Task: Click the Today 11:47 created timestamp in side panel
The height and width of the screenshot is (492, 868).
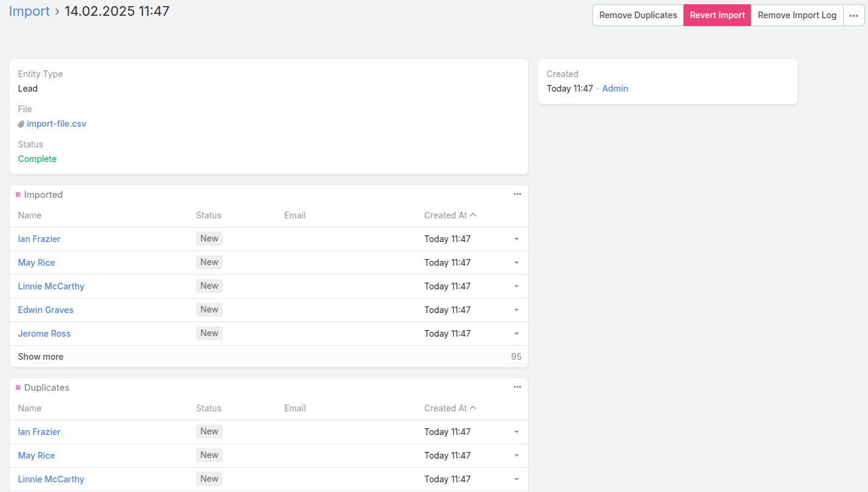Action: tap(570, 89)
